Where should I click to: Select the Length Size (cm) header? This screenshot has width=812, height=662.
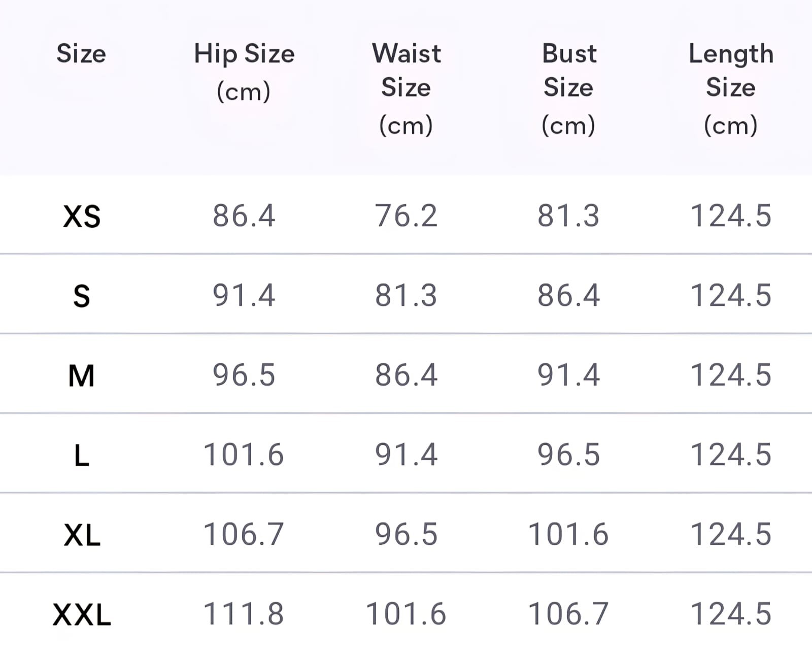(x=731, y=88)
